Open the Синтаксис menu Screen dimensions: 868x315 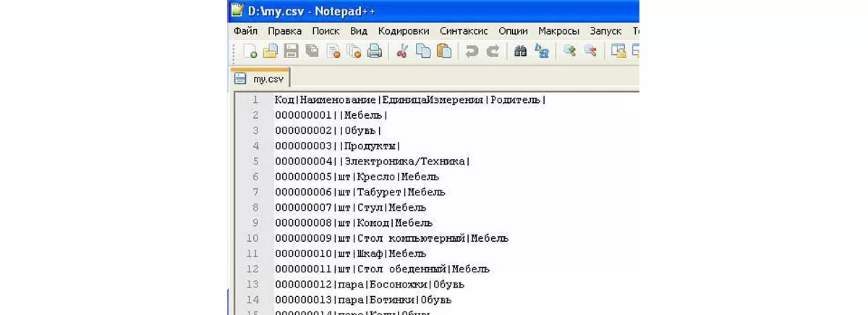(464, 31)
